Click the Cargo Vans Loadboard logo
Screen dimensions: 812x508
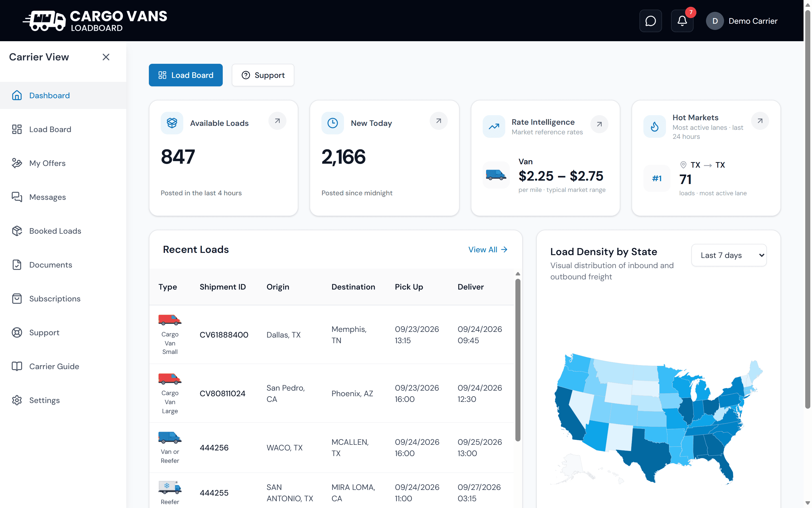tap(95, 21)
